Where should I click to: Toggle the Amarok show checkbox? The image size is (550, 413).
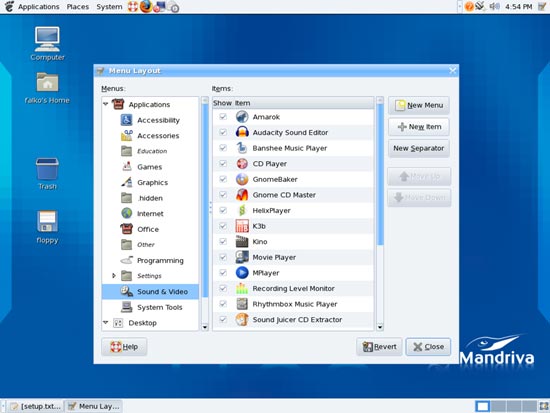click(x=223, y=116)
